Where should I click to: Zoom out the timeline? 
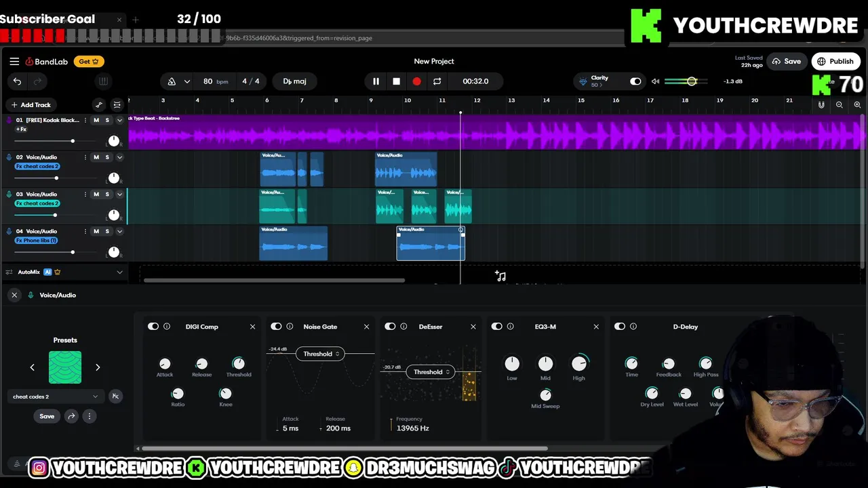point(840,105)
